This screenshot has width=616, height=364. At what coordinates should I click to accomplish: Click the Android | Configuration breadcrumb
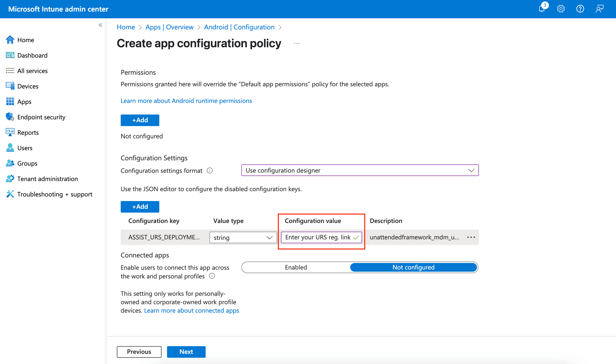pos(239,27)
